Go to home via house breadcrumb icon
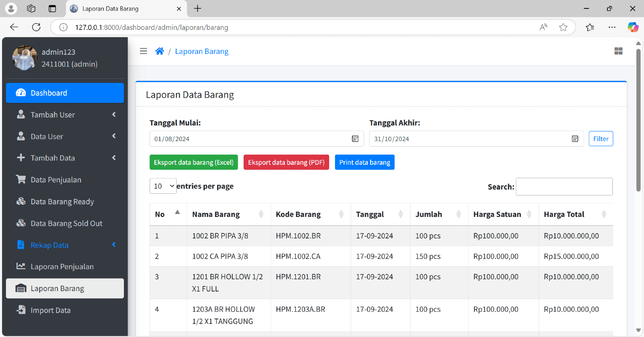 click(x=159, y=51)
